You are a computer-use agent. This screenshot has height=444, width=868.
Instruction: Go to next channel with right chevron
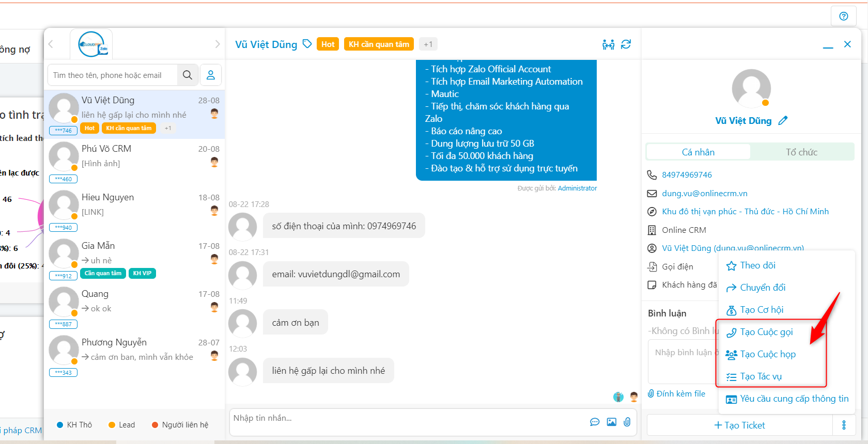[x=218, y=44]
